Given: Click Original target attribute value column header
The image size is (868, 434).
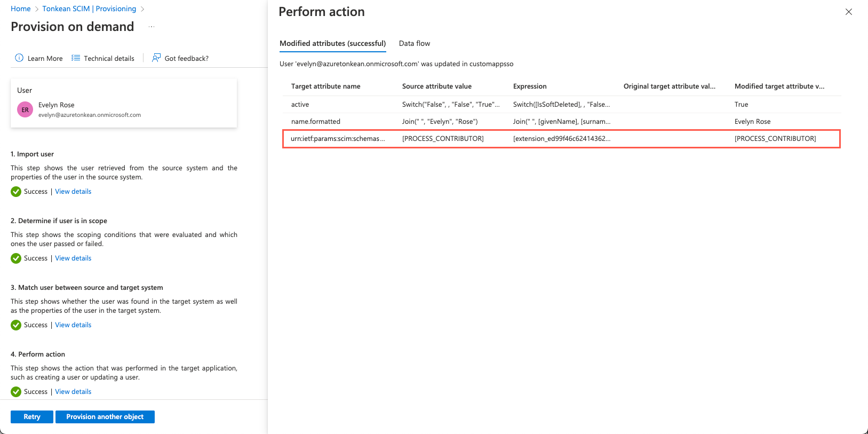Looking at the screenshot, I should point(670,86).
